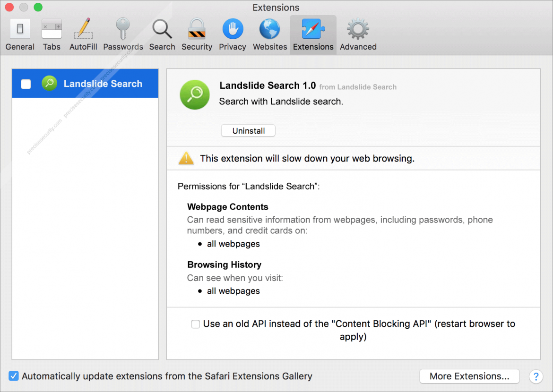Click the large green Landslide Search logo
The image size is (553, 392).
pos(194,95)
